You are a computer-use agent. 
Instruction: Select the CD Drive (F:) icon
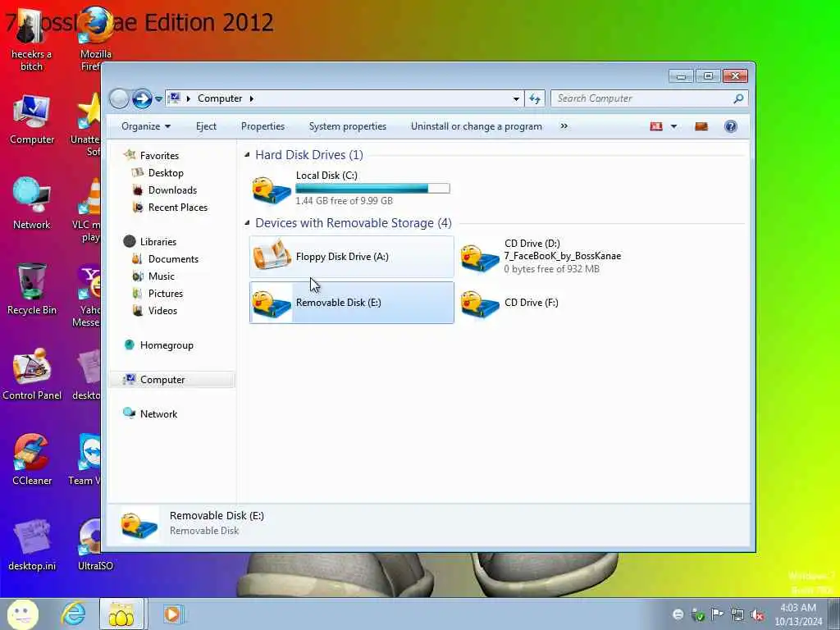(x=480, y=304)
